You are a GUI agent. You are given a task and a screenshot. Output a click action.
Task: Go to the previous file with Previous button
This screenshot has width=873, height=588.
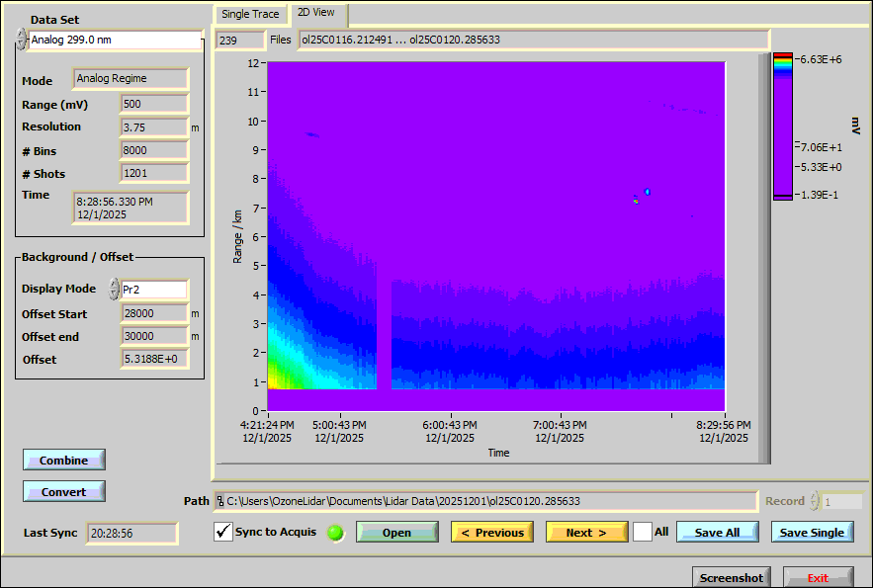click(492, 533)
